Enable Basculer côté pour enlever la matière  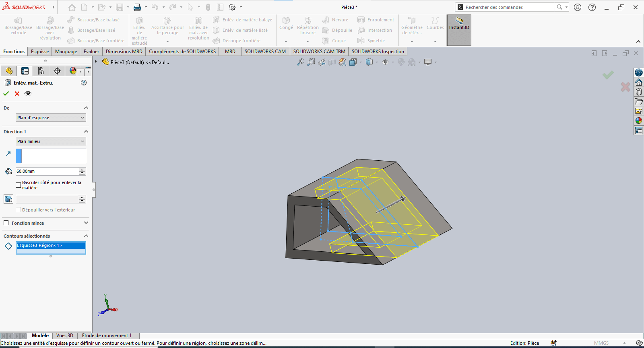pyautogui.click(x=18, y=185)
